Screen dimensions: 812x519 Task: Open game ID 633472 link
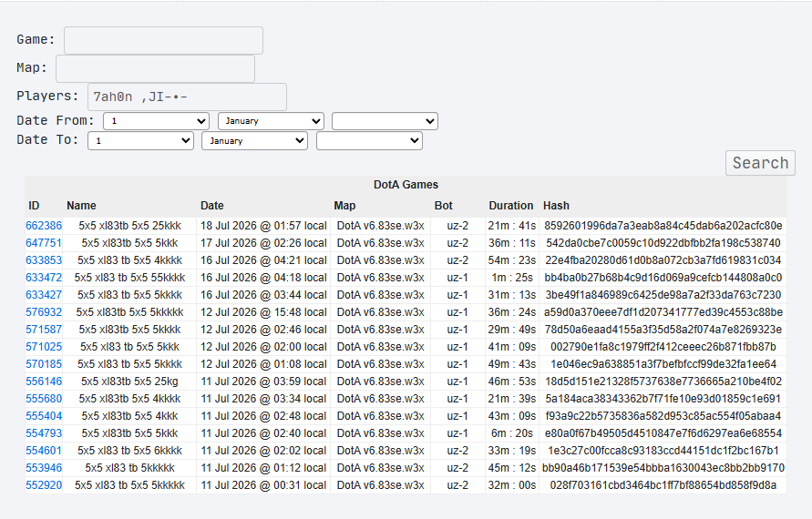[44, 278]
